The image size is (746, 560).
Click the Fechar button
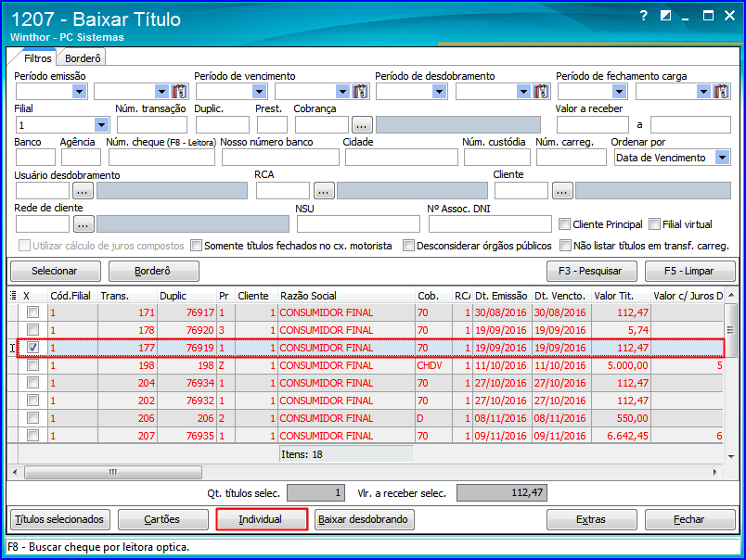[689, 519]
